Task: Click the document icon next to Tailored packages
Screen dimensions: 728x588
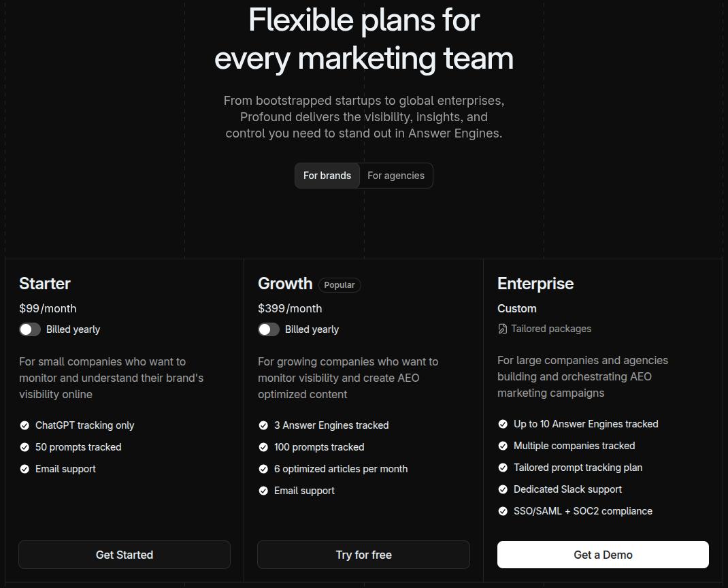Action: (x=502, y=329)
